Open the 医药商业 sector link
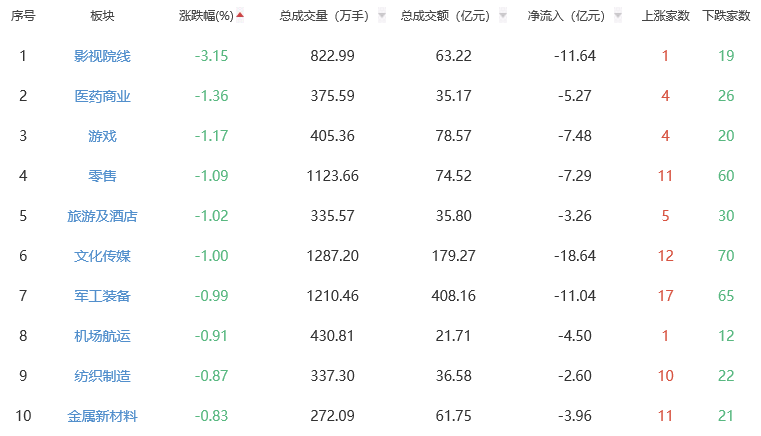Screen dimensions: 761x436 pos(102,96)
